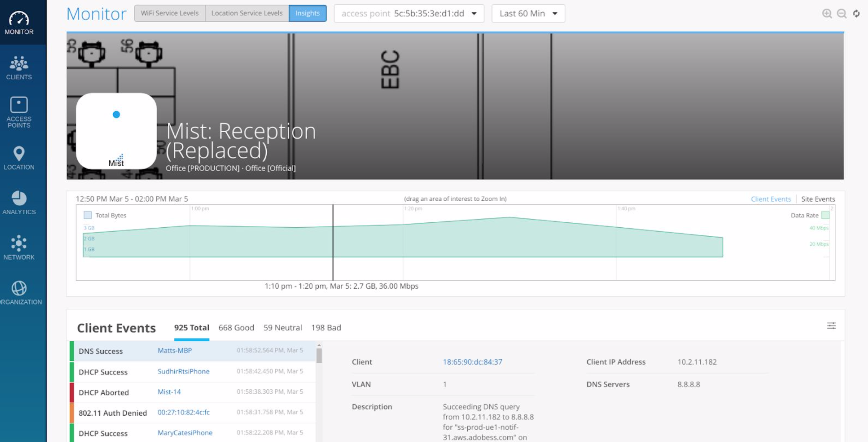This screenshot has width=868, height=444.
Task: Toggle the Total Bytes legend checkbox
Action: (x=87, y=215)
